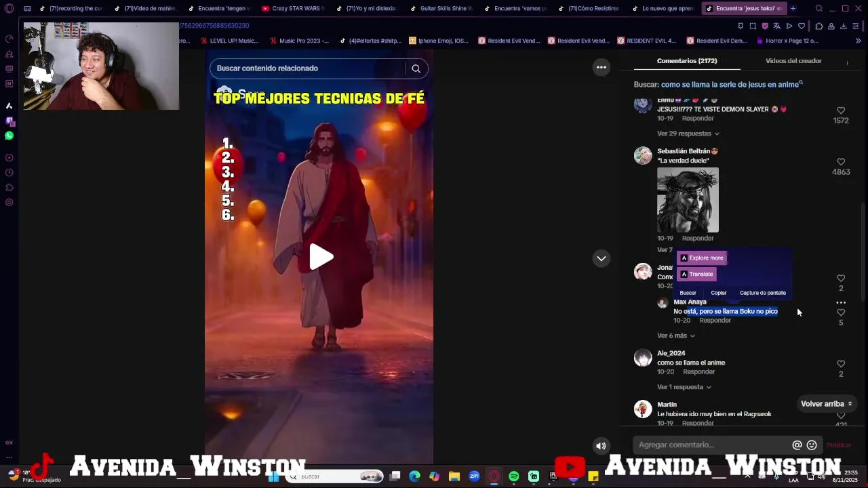Open the 'RESIDENT EVIL 4...' bookmark
The height and width of the screenshot is (488, 868).
point(646,41)
